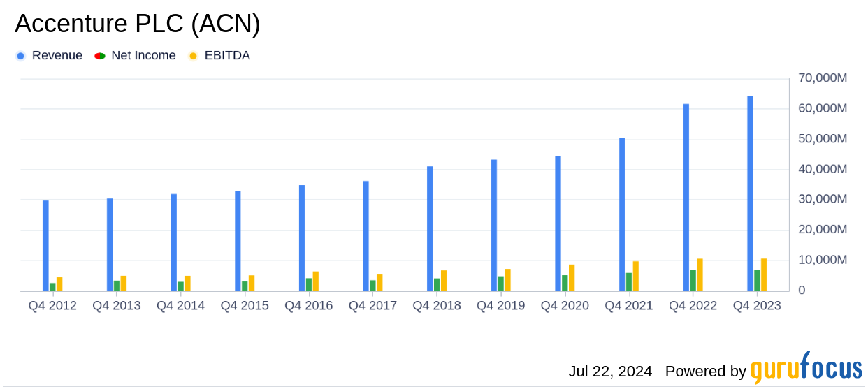
Task: Select the Q4 2023 yellow EBITDA bar
Action: [764, 275]
